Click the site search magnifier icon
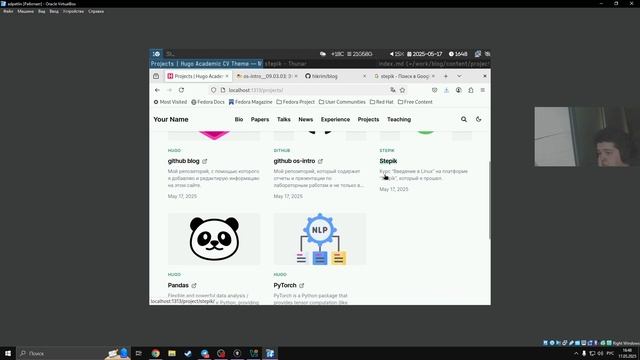This screenshot has width=640, height=360. point(464,119)
